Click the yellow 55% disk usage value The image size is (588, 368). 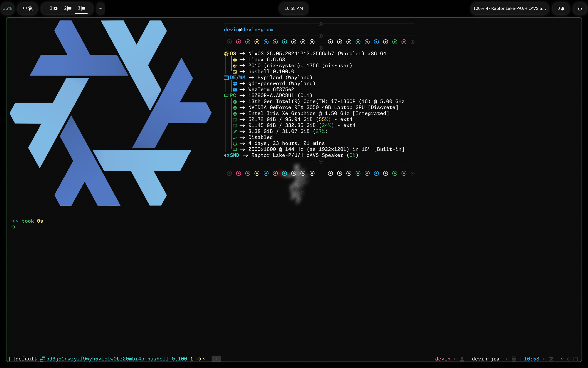pyautogui.click(x=323, y=119)
